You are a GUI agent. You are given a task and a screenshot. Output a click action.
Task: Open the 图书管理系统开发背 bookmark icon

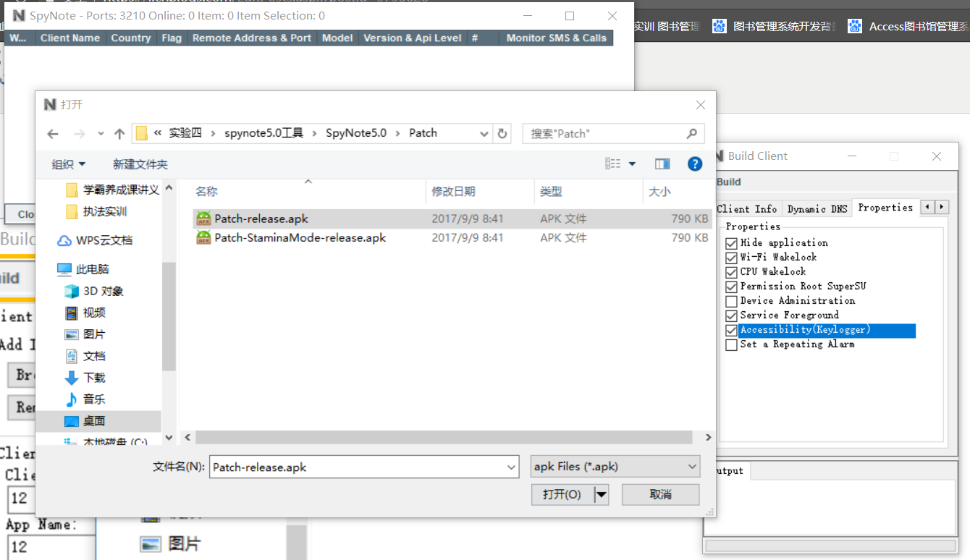tap(719, 27)
